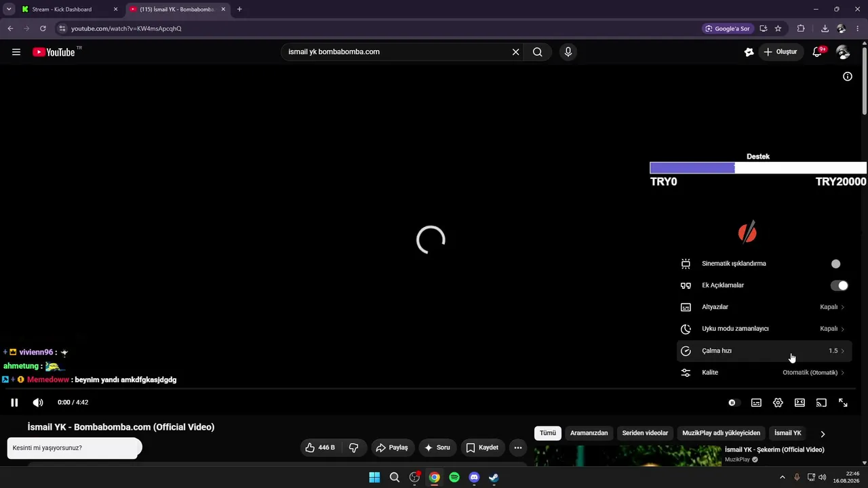Like the video with 446 B likes

click(320, 447)
